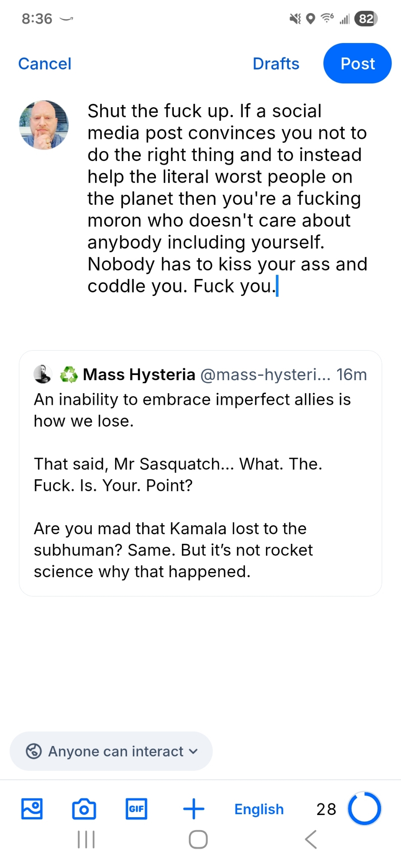The height and width of the screenshot is (868, 401).
Task: Open the image gallery picker icon
Action: [x=32, y=809]
